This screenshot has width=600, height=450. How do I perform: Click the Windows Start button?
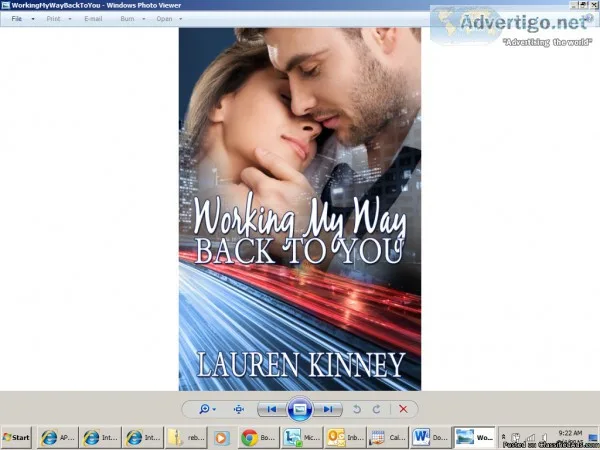pos(16,437)
